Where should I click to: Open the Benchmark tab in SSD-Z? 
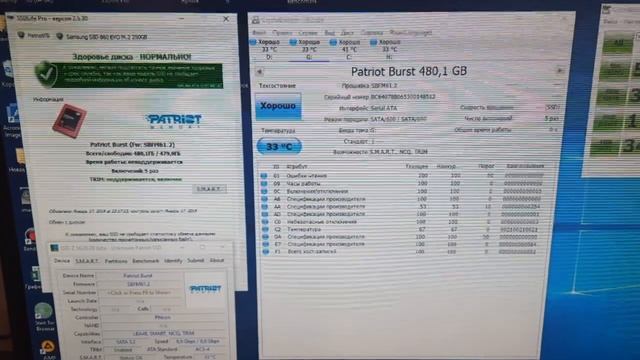coord(146,261)
